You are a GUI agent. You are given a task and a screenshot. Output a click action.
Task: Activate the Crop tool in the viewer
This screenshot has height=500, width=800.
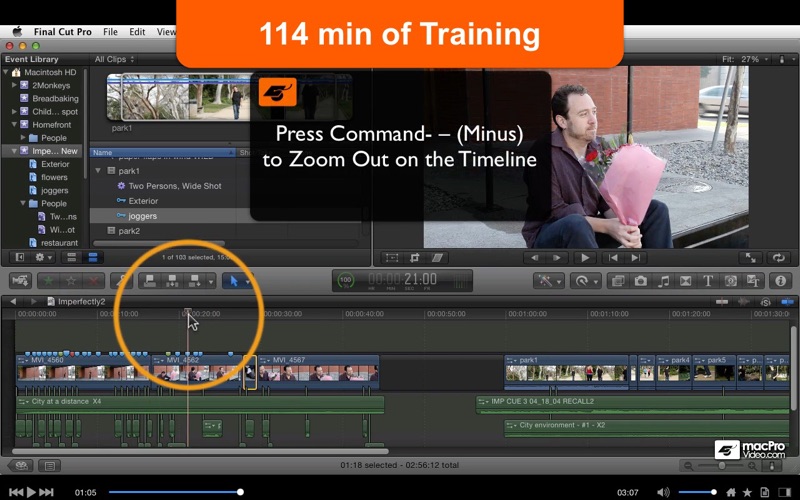[414, 258]
